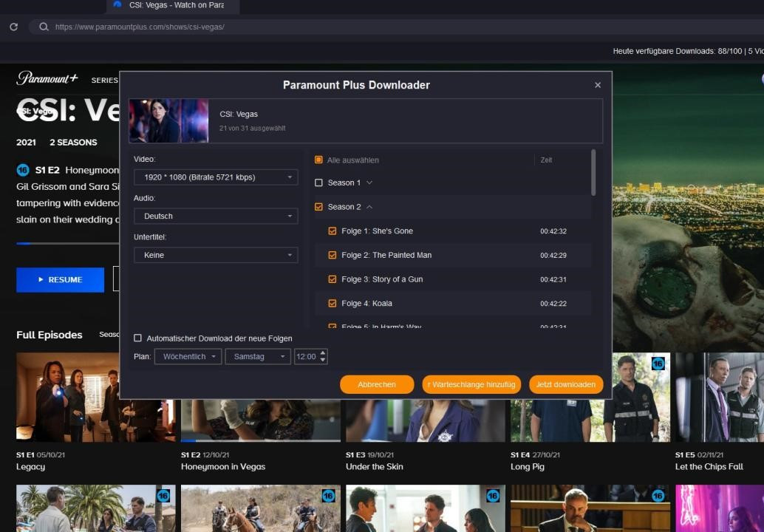Image resolution: width=764 pixels, height=532 pixels.
Task: Click the Paramount+ logo
Action: pos(47,78)
